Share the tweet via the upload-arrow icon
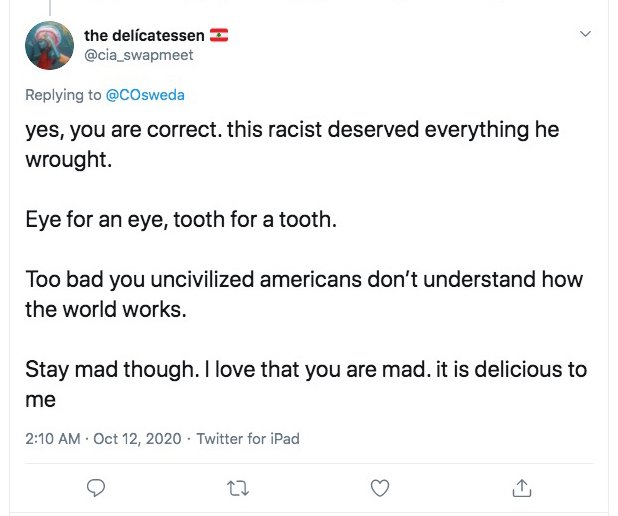The width and height of the screenshot is (618, 516). point(520,487)
